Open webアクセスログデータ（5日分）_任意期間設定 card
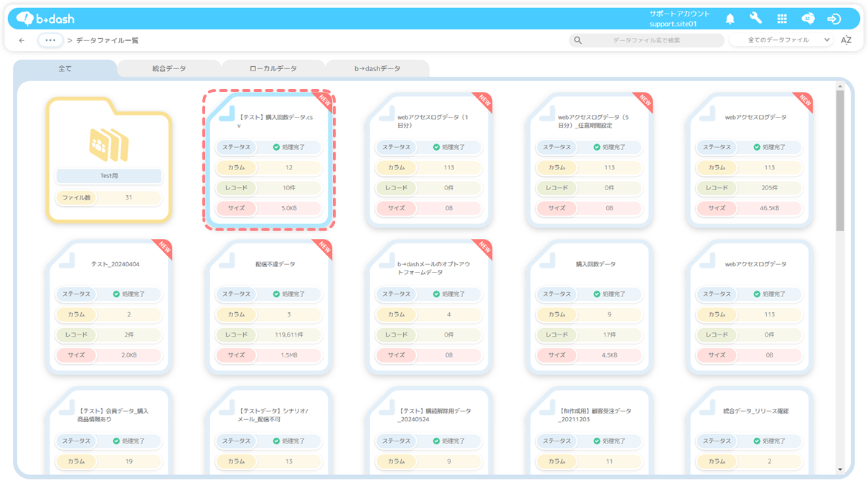This screenshot has width=868, height=488. pyautogui.click(x=589, y=160)
